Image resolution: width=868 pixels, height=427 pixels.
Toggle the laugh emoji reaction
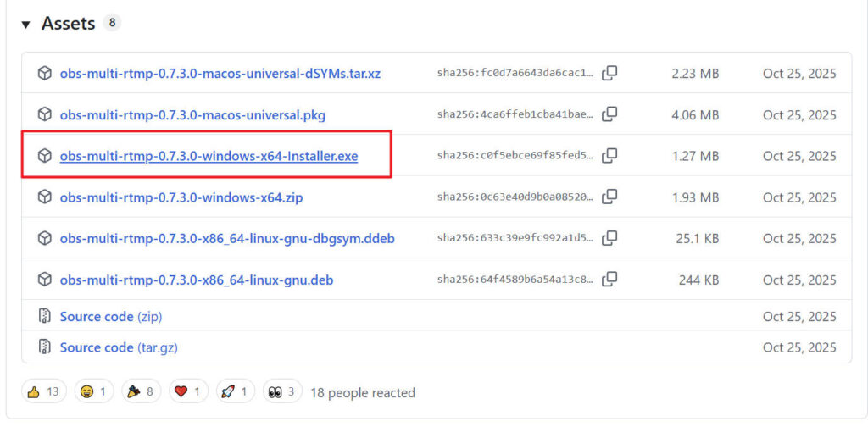[93, 391]
